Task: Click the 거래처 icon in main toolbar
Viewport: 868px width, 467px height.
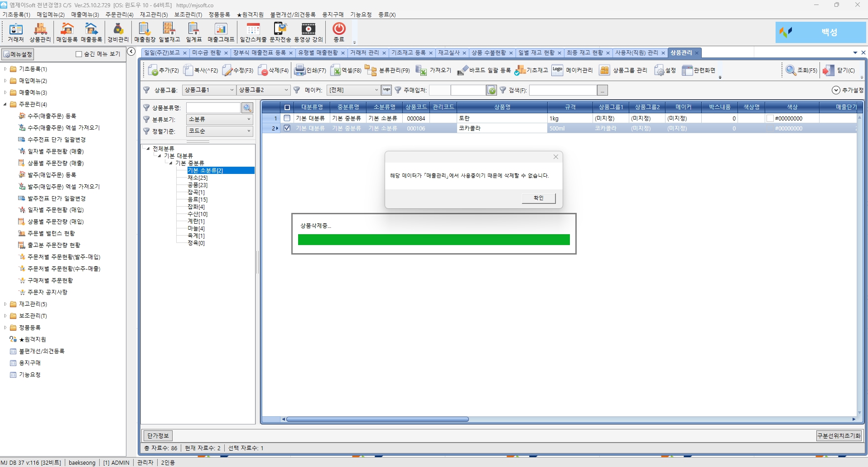Action: 16,32
